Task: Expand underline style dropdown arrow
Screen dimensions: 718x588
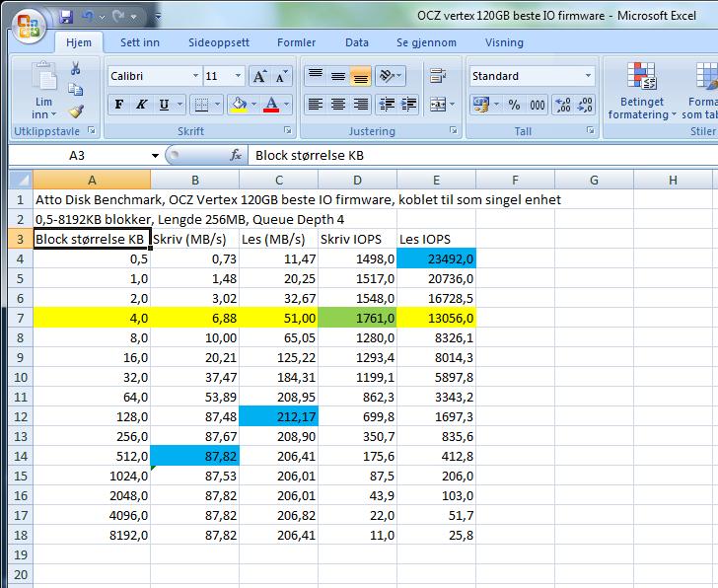Action: click(179, 105)
